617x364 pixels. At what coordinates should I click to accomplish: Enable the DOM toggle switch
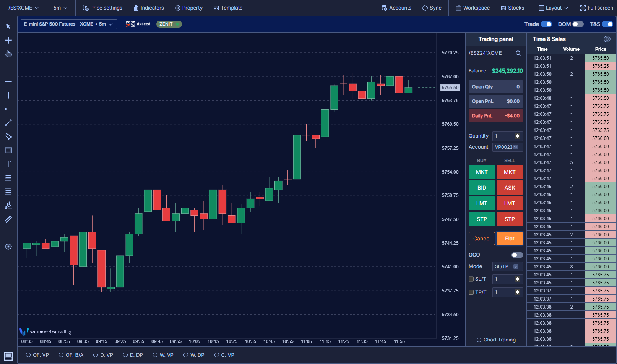pyautogui.click(x=578, y=24)
